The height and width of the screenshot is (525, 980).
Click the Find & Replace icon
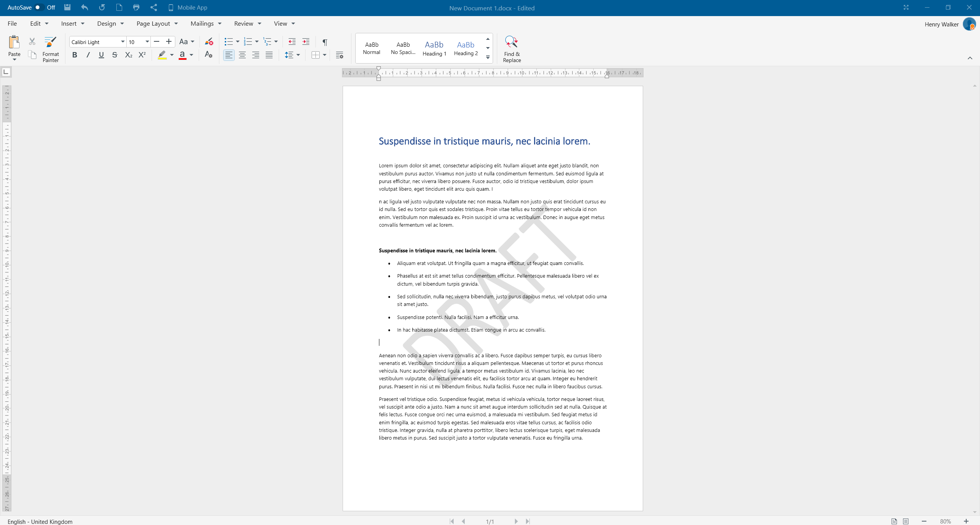(x=511, y=42)
